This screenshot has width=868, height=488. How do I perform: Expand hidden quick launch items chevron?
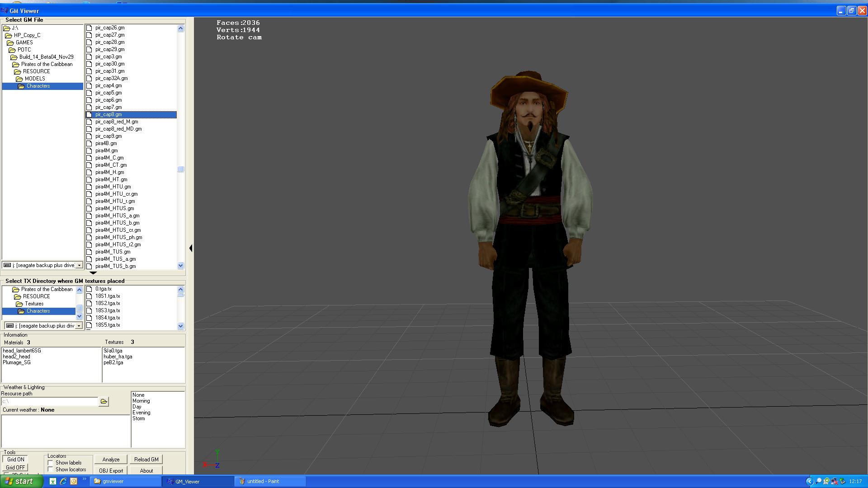(84, 479)
